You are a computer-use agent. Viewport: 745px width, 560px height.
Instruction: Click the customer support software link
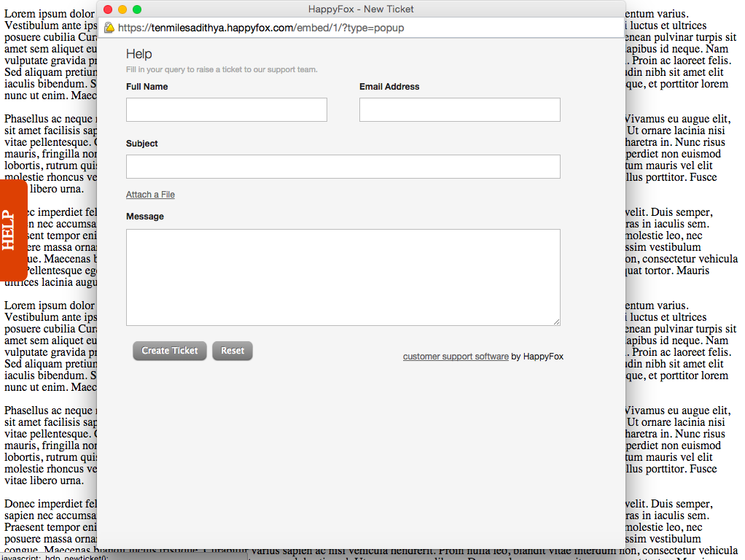pos(456,357)
